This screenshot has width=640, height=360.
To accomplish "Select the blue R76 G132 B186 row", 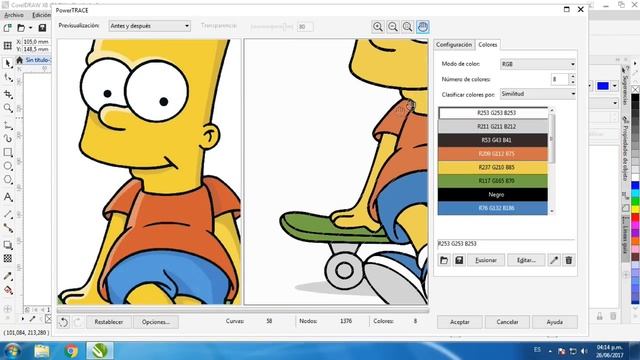I will [x=493, y=208].
